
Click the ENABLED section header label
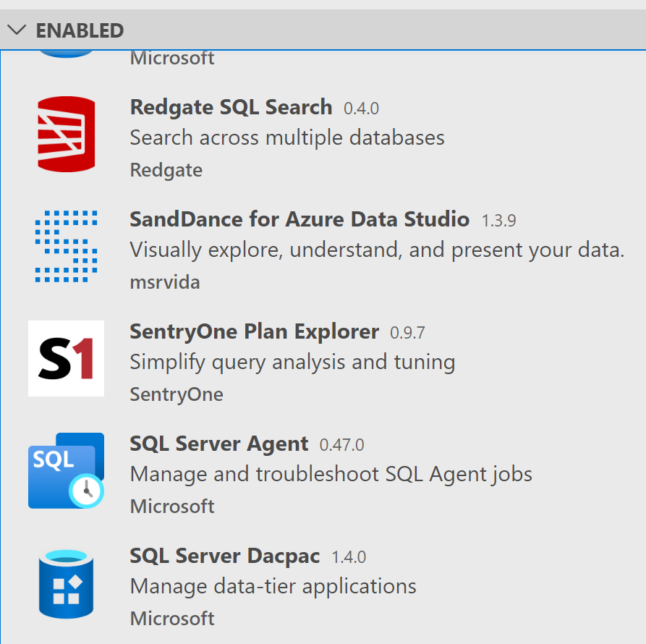coord(80,30)
